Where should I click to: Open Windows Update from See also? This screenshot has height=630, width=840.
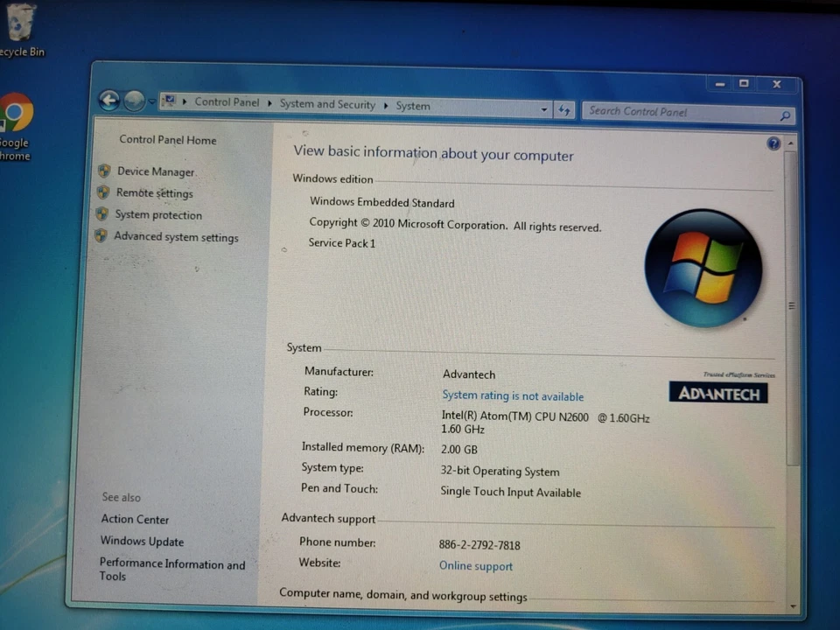(x=142, y=541)
